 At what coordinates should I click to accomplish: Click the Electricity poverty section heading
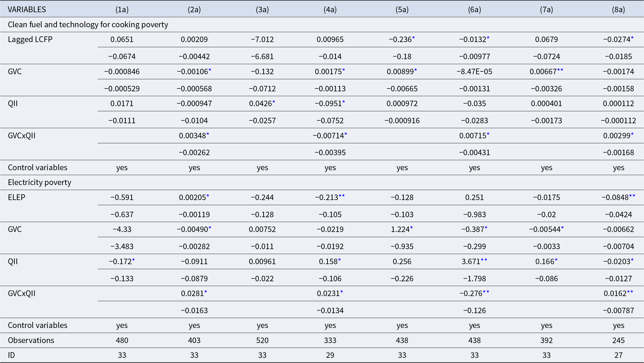[39, 182]
